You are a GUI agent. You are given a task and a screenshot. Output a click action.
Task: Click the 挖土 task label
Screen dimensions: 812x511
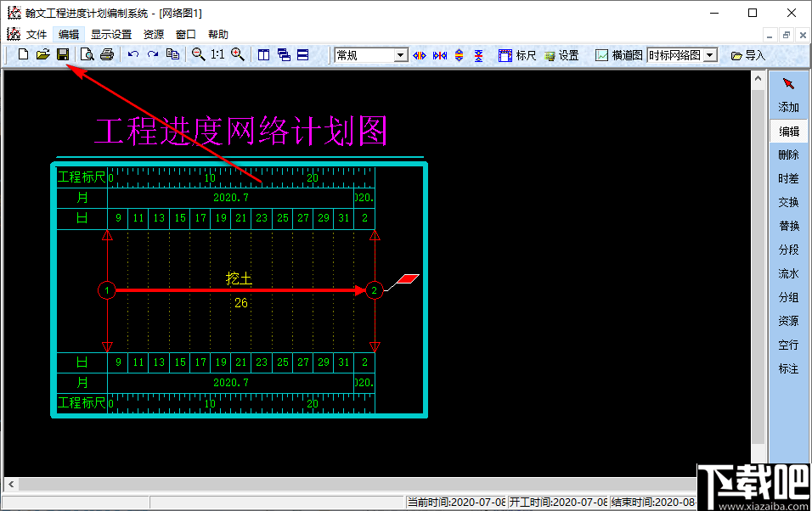[240, 278]
